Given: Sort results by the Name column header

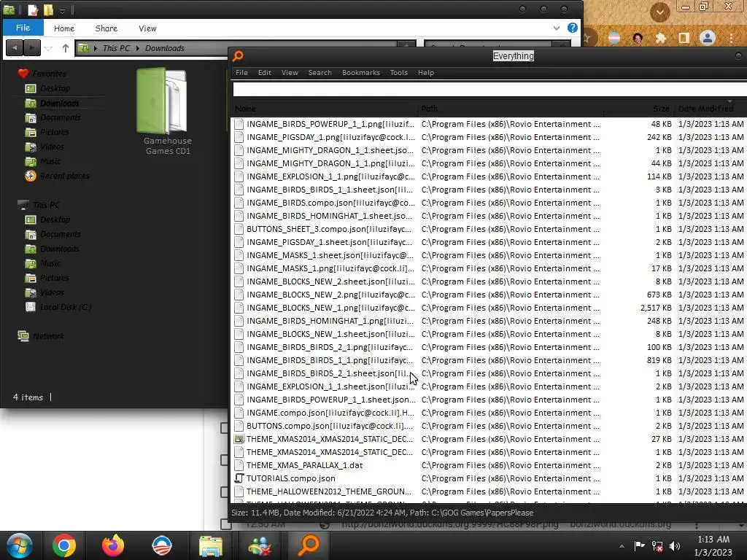Looking at the screenshot, I should tap(324, 109).
